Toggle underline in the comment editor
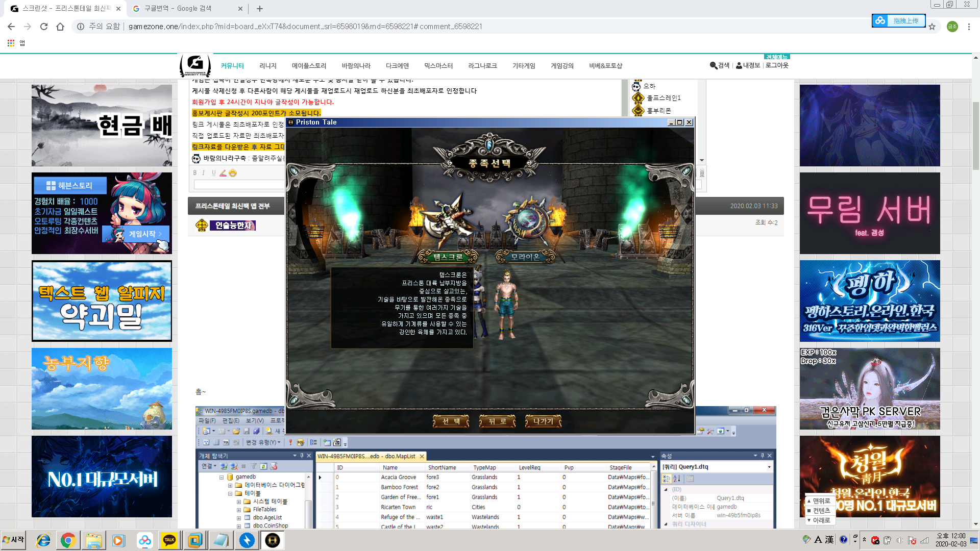The image size is (980, 551). coord(213,173)
